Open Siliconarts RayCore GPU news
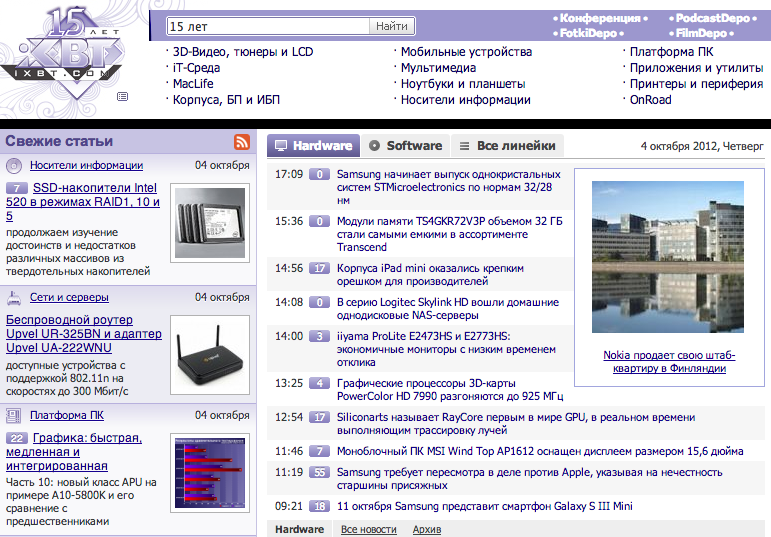 coord(516,424)
